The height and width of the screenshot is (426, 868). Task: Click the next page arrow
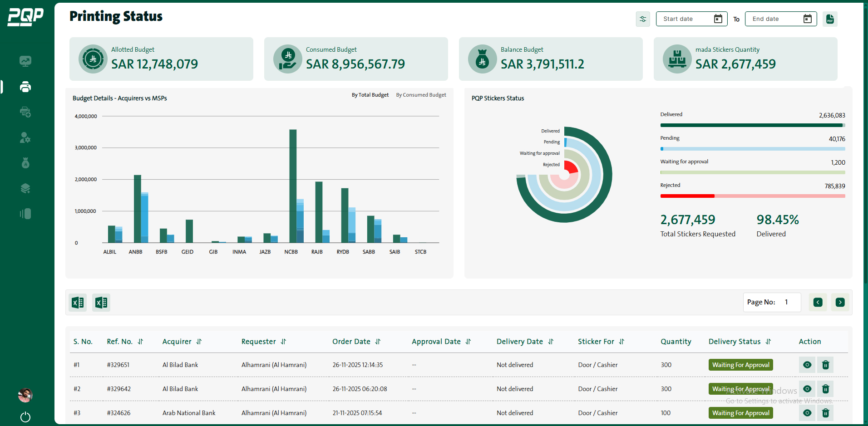coord(840,302)
